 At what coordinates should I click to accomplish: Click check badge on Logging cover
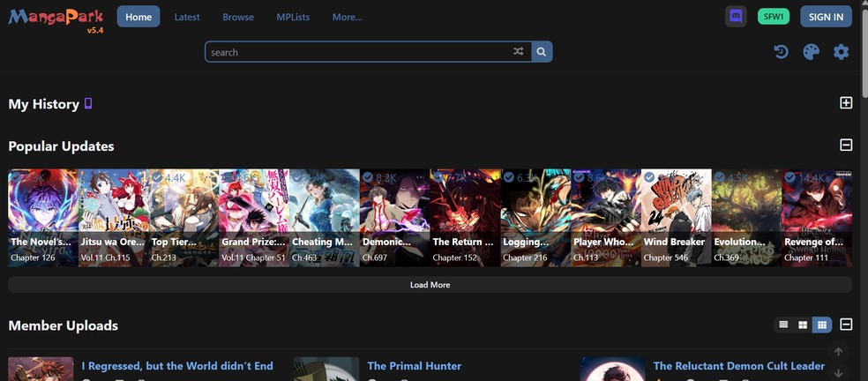click(509, 177)
